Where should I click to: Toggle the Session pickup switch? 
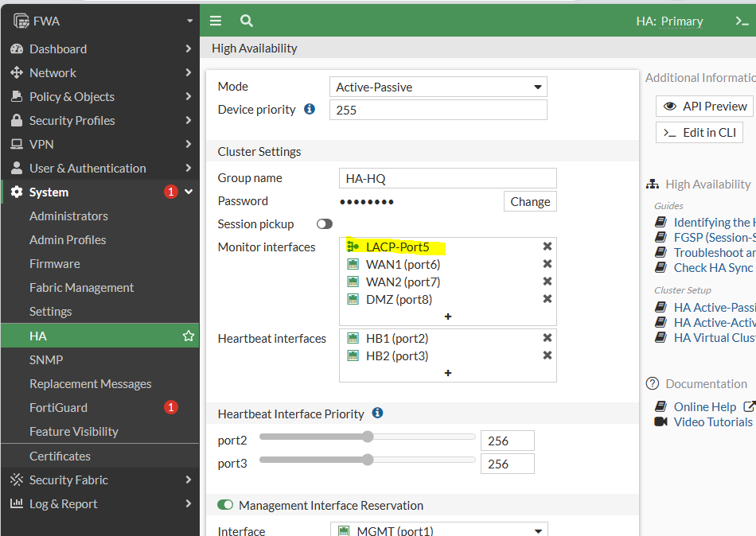(x=325, y=224)
